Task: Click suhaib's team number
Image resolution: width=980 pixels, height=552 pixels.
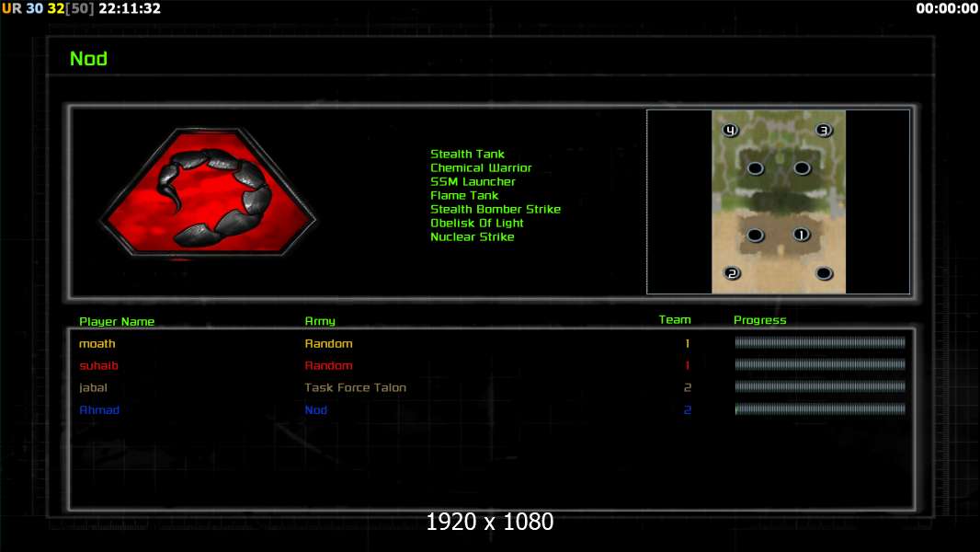Action: pyautogui.click(x=687, y=365)
